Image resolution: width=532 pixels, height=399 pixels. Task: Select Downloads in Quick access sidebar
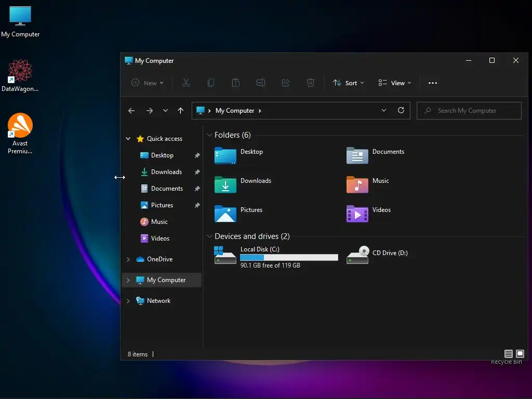pos(167,171)
